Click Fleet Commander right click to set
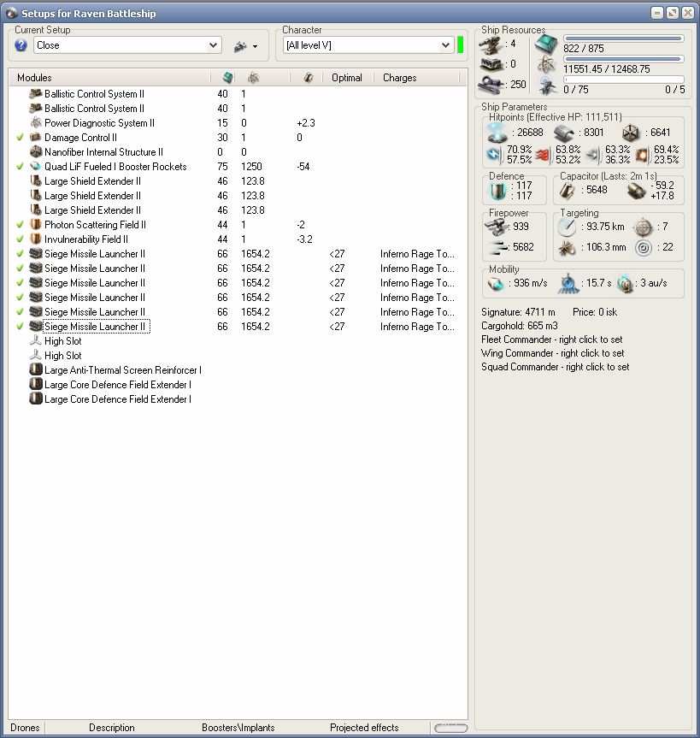Image resolution: width=700 pixels, height=738 pixels. point(551,339)
